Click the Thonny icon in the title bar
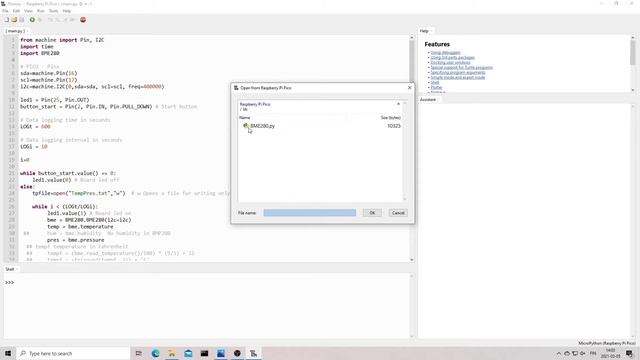Screen dimensions: 640x360 [3, 4]
